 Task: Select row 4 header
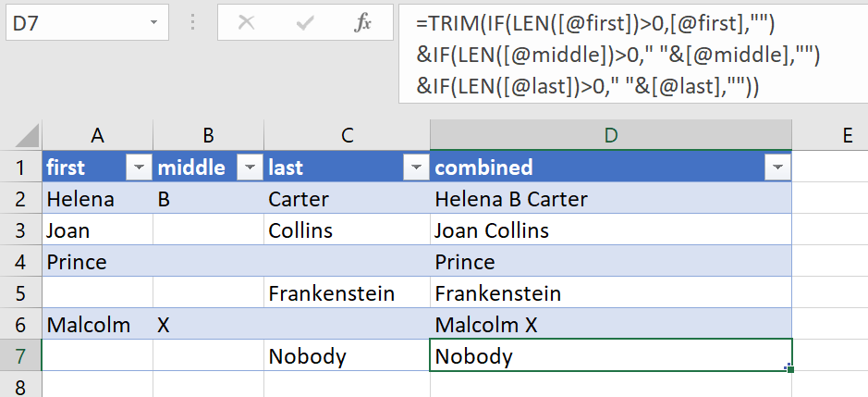tap(20, 262)
